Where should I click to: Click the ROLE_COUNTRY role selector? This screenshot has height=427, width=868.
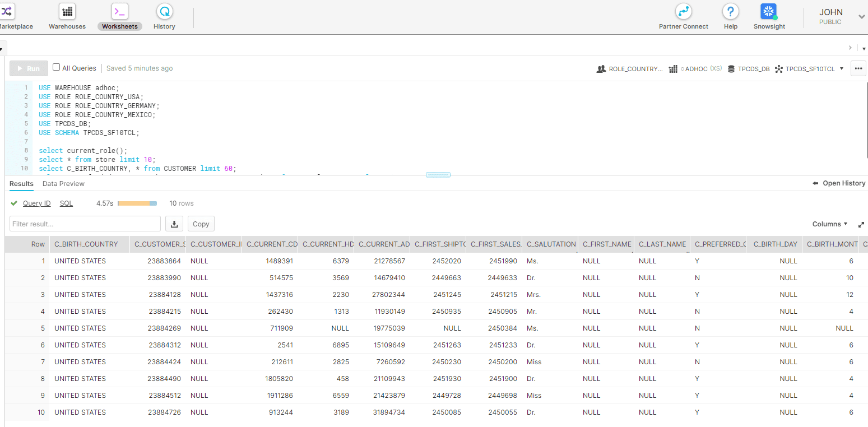pyautogui.click(x=629, y=69)
